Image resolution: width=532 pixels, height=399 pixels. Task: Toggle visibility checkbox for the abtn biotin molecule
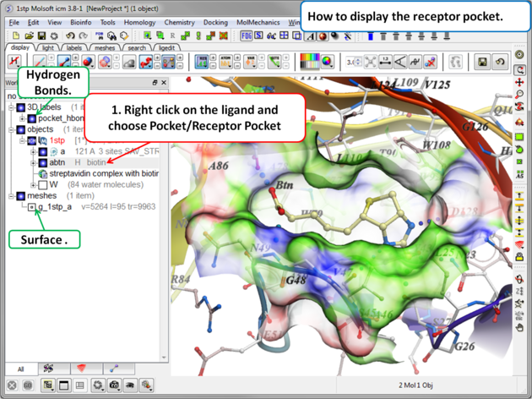43,162
